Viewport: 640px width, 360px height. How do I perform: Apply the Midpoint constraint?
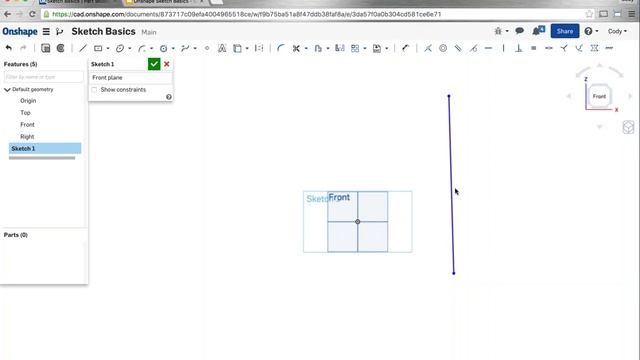[549, 48]
